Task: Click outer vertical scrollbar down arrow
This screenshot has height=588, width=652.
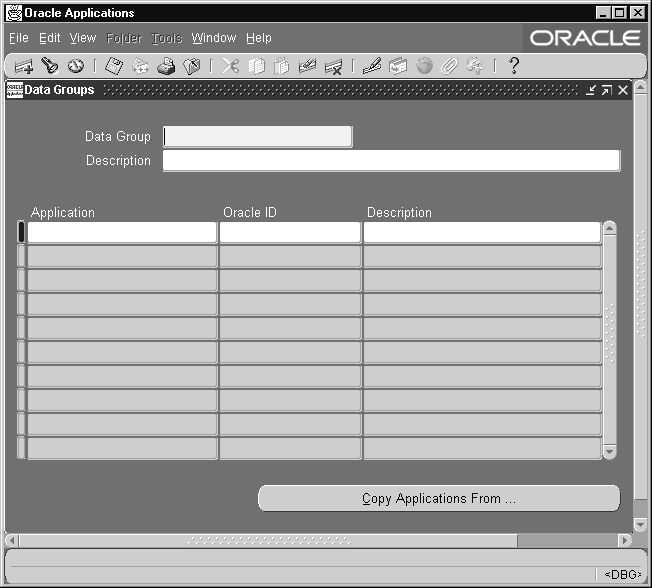Action: tap(641, 525)
